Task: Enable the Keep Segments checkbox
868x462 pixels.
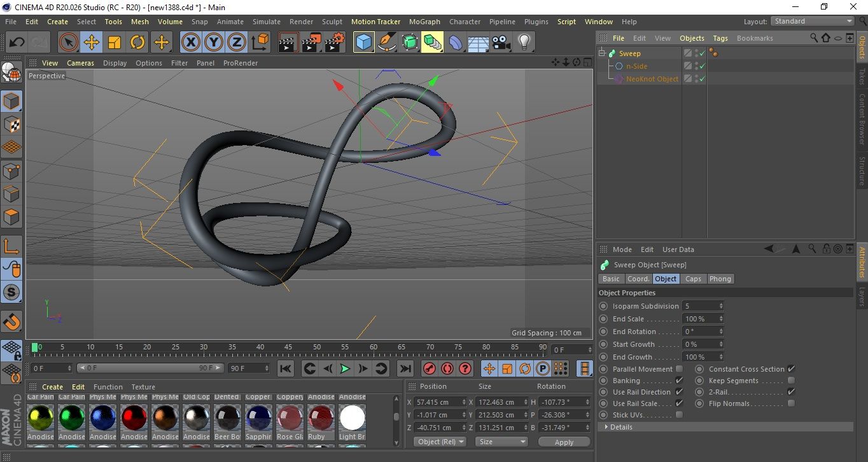Action: [x=791, y=381]
